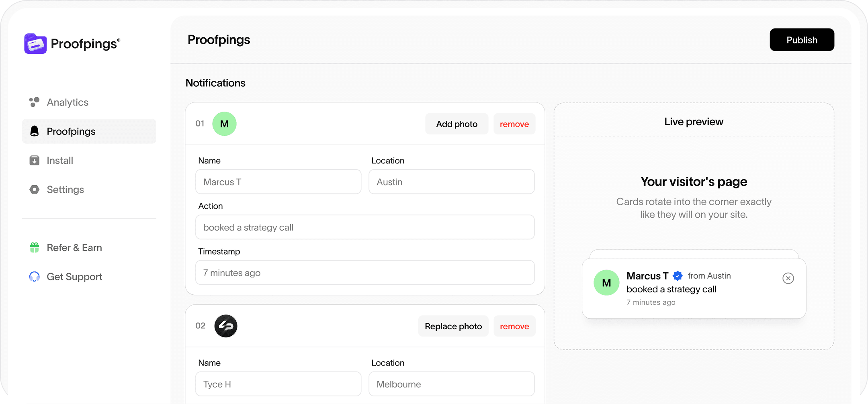Focus the Location field containing Austin
Viewport: 868px width, 404px height.
(x=452, y=182)
